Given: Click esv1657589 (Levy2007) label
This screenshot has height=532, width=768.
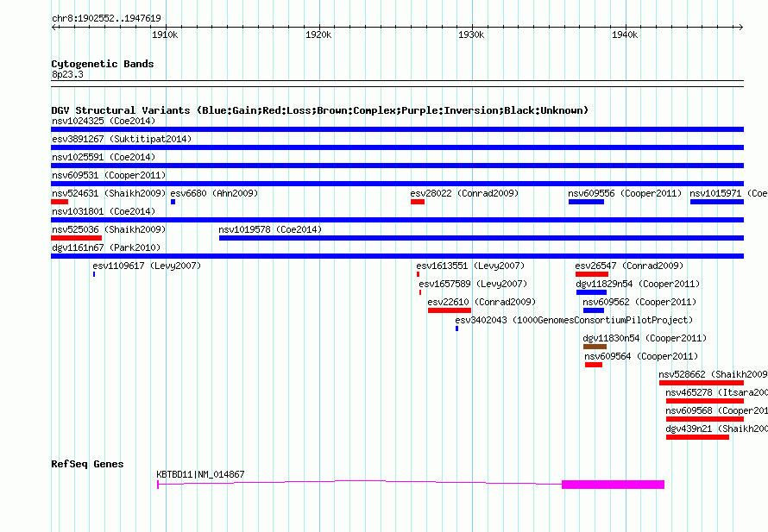Looking at the screenshot, I should pos(473,284).
